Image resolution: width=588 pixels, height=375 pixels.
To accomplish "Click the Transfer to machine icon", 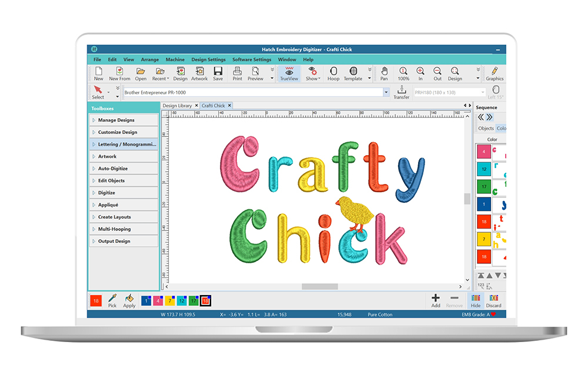I will pyautogui.click(x=402, y=92).
